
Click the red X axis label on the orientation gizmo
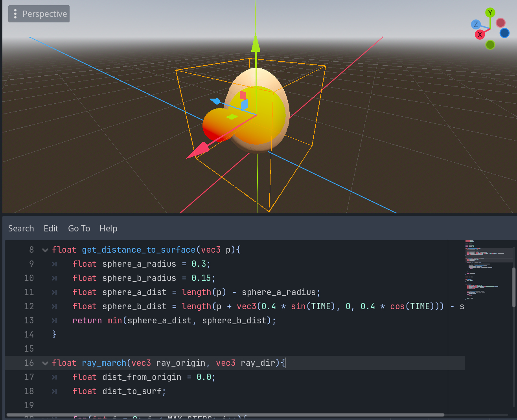click(x=480, y=35)
